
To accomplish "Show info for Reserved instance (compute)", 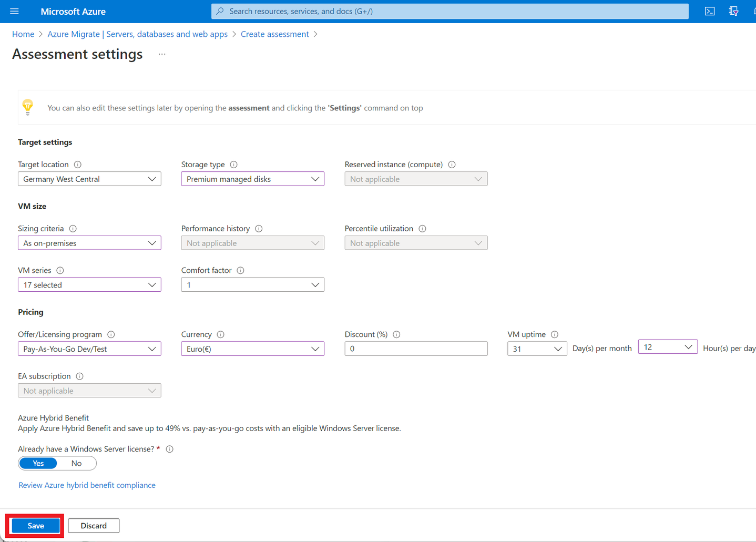I will point(452,165).
